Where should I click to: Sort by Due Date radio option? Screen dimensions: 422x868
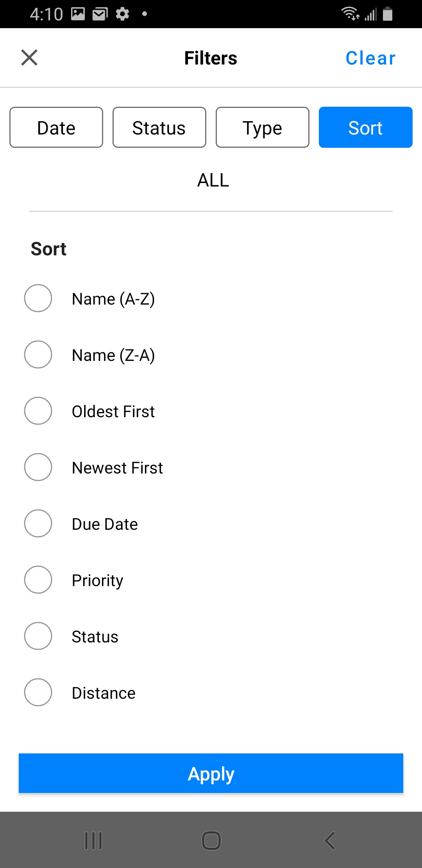[38, 524]
